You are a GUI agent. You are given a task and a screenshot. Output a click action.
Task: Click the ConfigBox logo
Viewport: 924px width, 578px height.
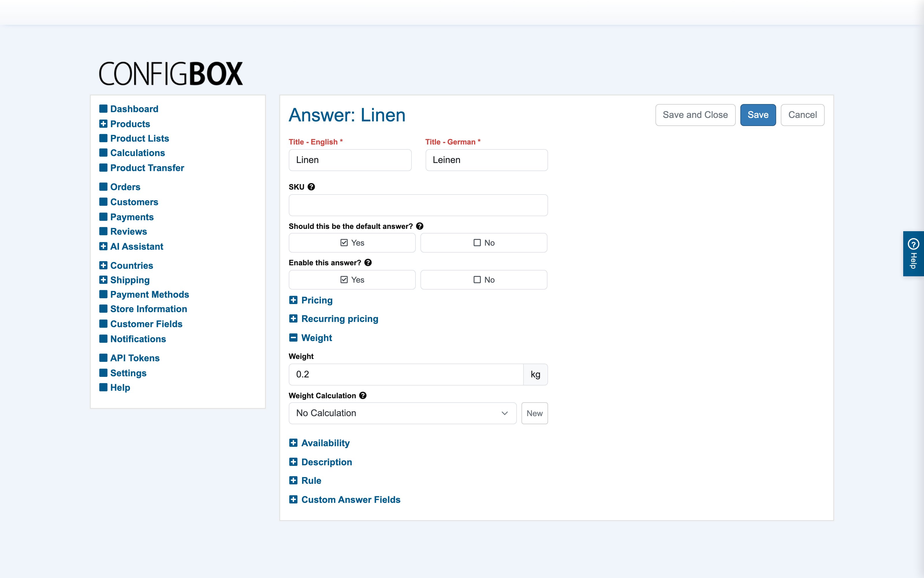(x=171, y=73)
